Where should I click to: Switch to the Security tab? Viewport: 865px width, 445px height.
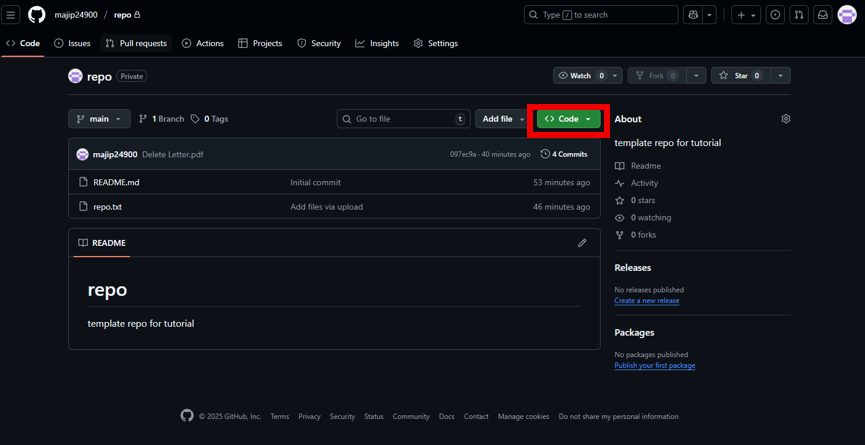319,43
